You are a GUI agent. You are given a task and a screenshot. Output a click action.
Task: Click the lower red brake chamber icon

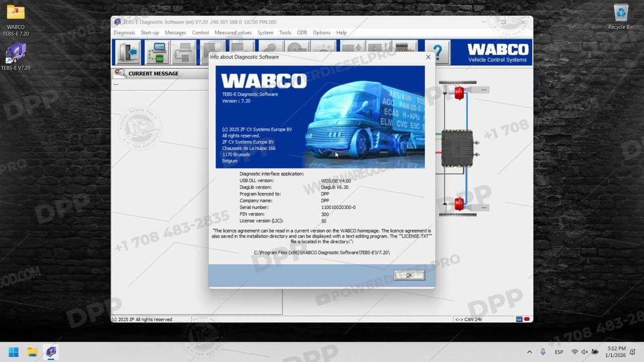click(459, 204)
